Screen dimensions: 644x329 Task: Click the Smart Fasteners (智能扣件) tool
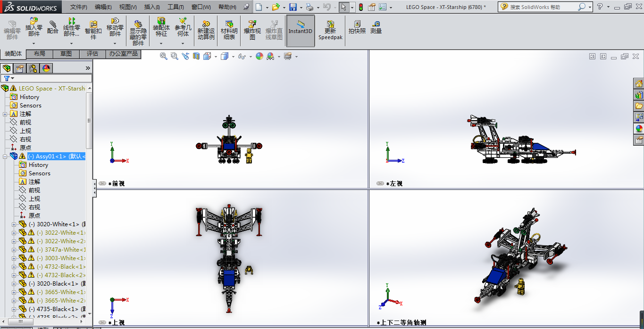[x=93, y=29]
